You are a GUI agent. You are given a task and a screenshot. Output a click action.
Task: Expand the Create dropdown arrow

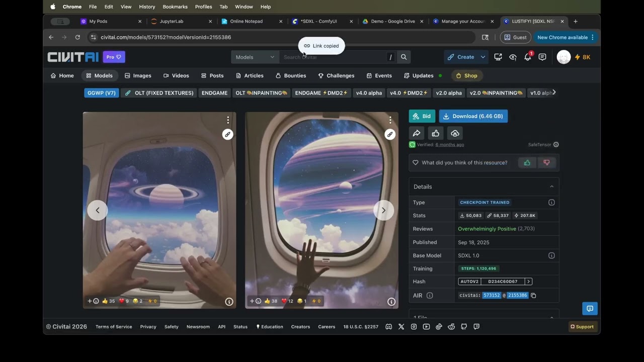point(482,57)
